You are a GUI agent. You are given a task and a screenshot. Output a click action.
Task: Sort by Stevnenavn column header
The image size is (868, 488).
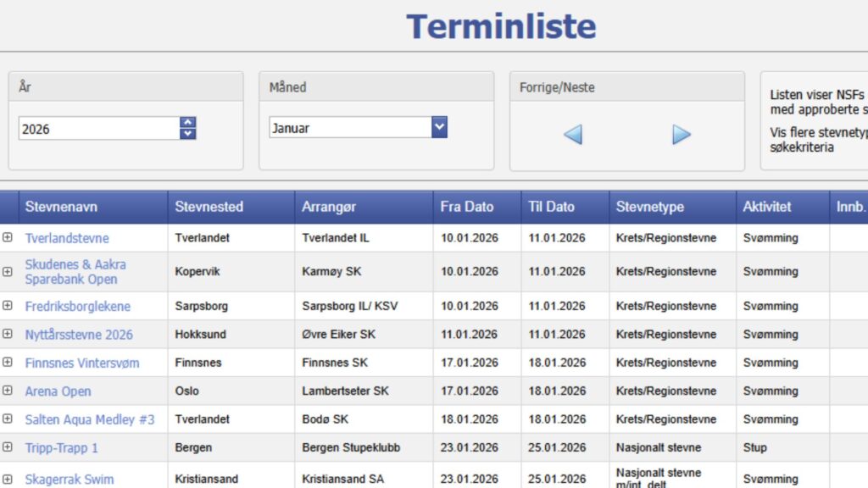[x=61, y=207]
